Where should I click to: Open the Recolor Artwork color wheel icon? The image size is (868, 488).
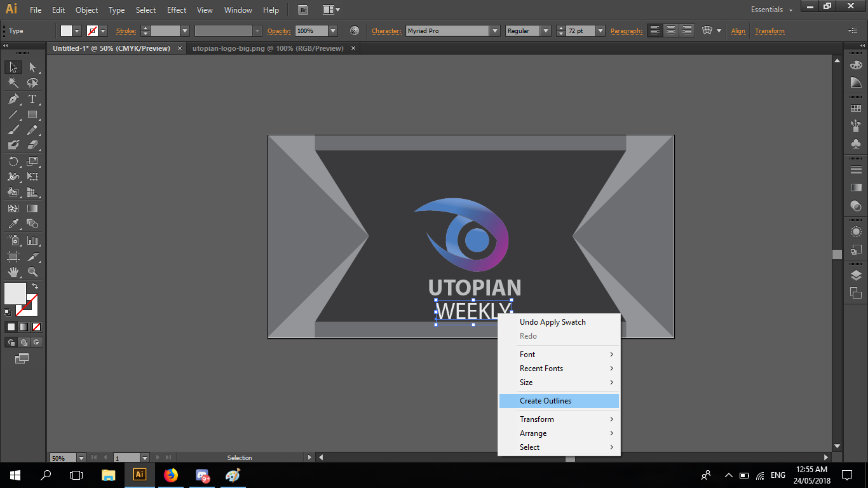coord(355,30)
